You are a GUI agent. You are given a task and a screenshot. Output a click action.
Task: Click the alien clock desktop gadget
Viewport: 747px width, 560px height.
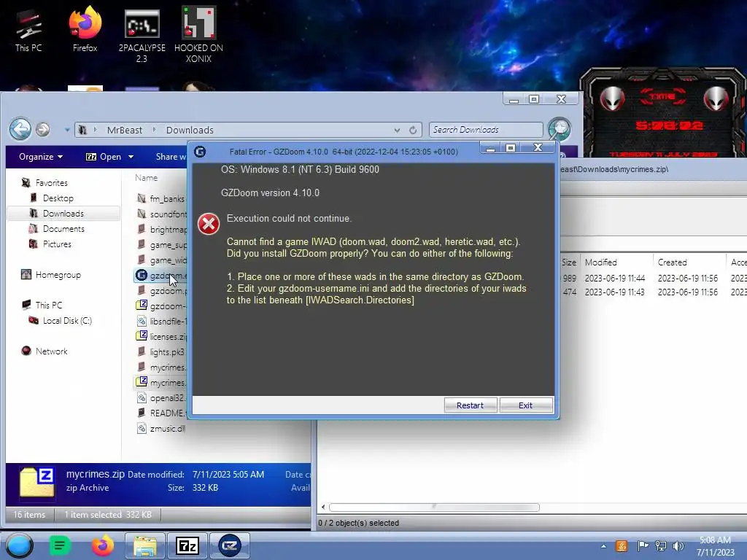coord(663,113)
